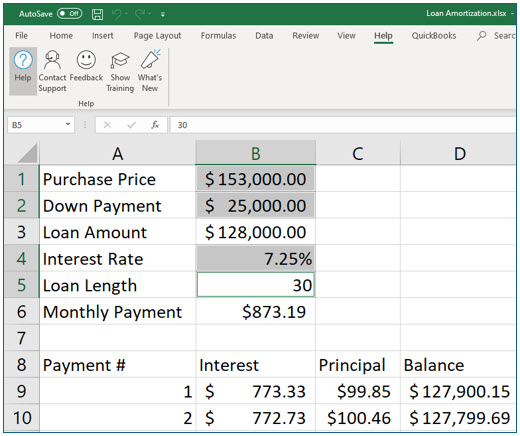
Task: Click the Feedback smiley icon
Action: pyautogui.click(x=86, y=60)
